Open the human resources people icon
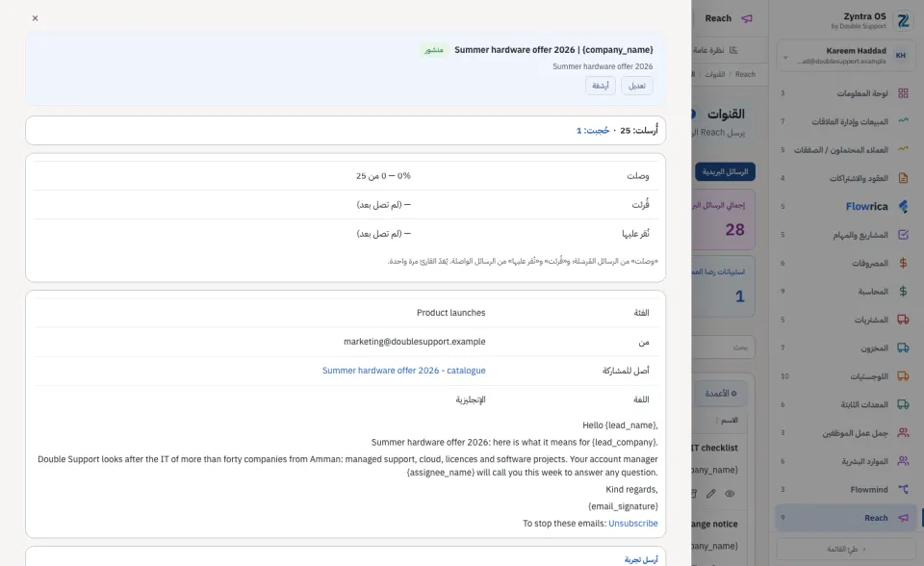924x566 pixels. (903, 461)
